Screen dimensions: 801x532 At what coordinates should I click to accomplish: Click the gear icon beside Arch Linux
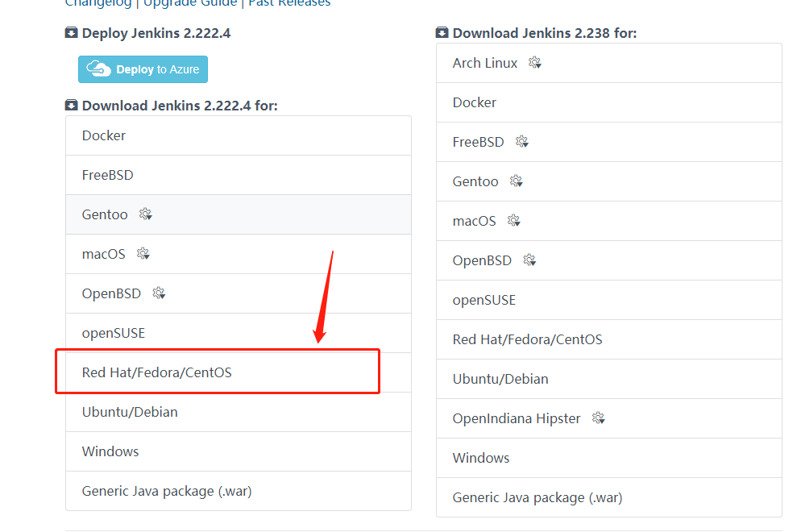point(535,63)
